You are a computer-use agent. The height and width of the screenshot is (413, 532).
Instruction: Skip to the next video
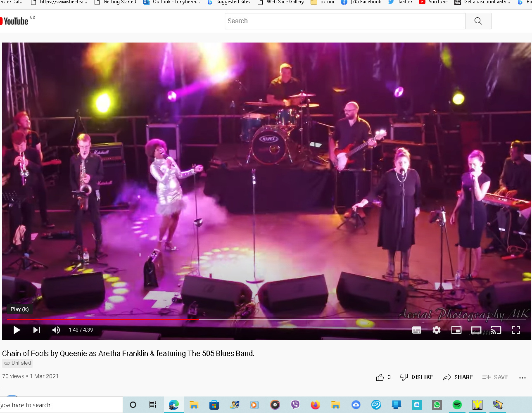pos(37,330)
